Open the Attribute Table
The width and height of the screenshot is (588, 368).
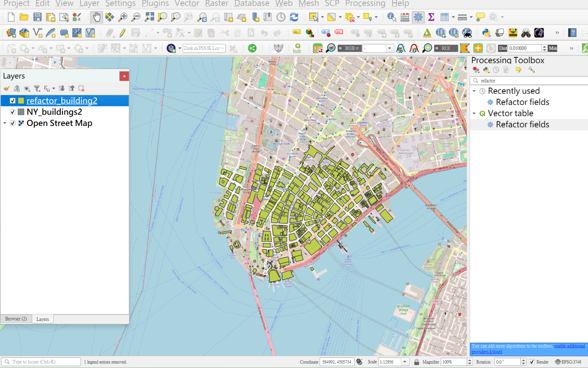coord(444,17)
